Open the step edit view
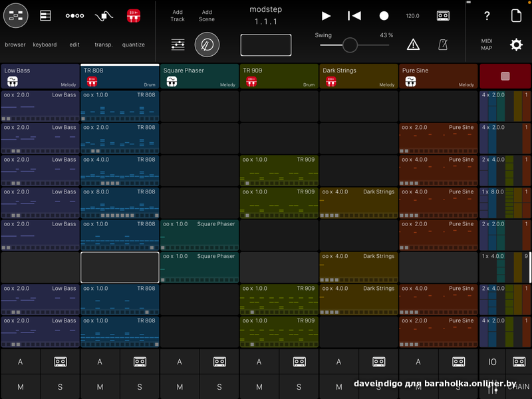The image size is (532, 399). click(x=74, y=16)
